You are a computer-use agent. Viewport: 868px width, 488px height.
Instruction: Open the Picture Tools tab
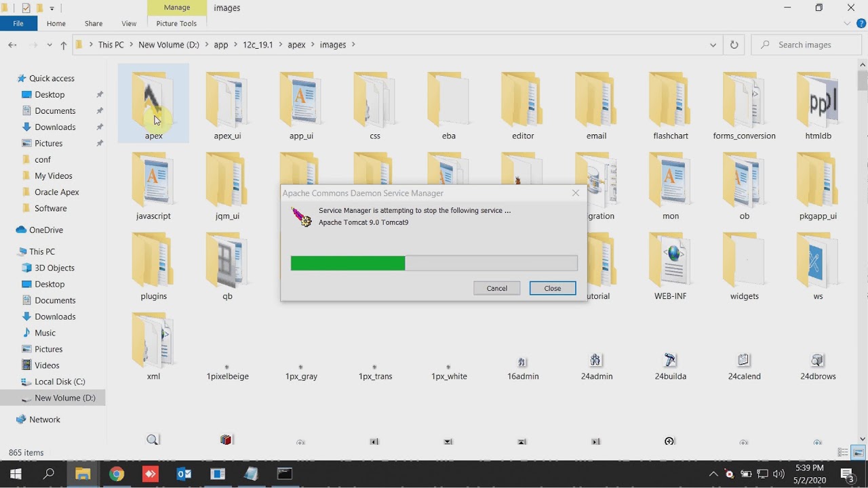176,23
